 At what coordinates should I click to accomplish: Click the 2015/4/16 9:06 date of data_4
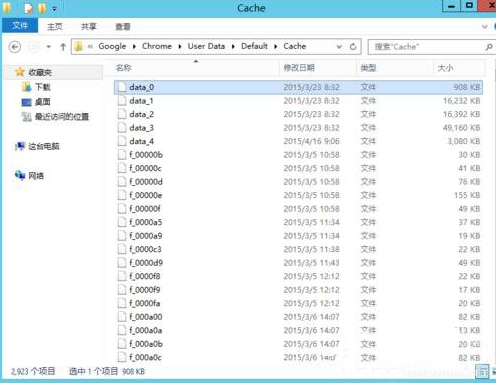coord(311,141)
